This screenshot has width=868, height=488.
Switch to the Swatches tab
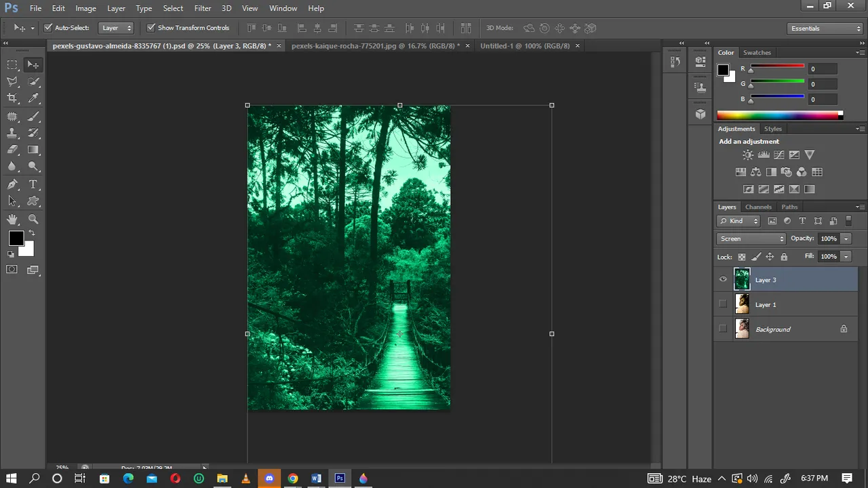[757, 52]
